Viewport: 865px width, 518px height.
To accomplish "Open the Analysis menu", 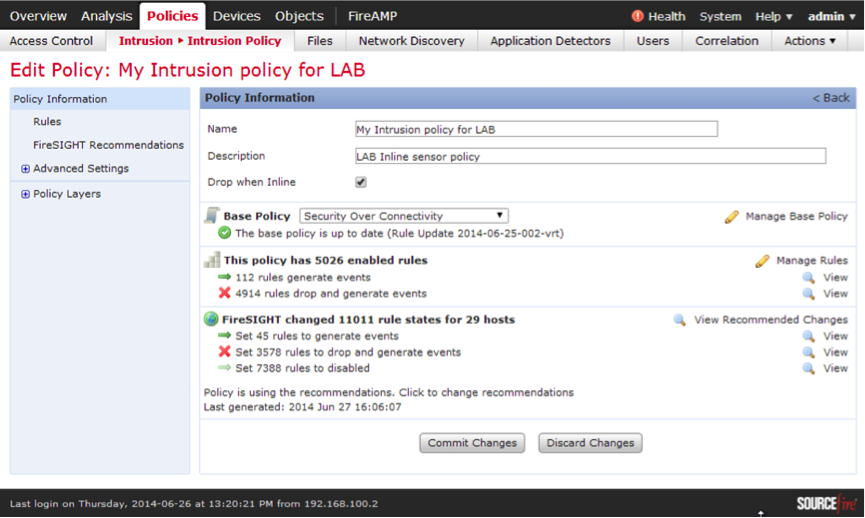I will (106, 16).
